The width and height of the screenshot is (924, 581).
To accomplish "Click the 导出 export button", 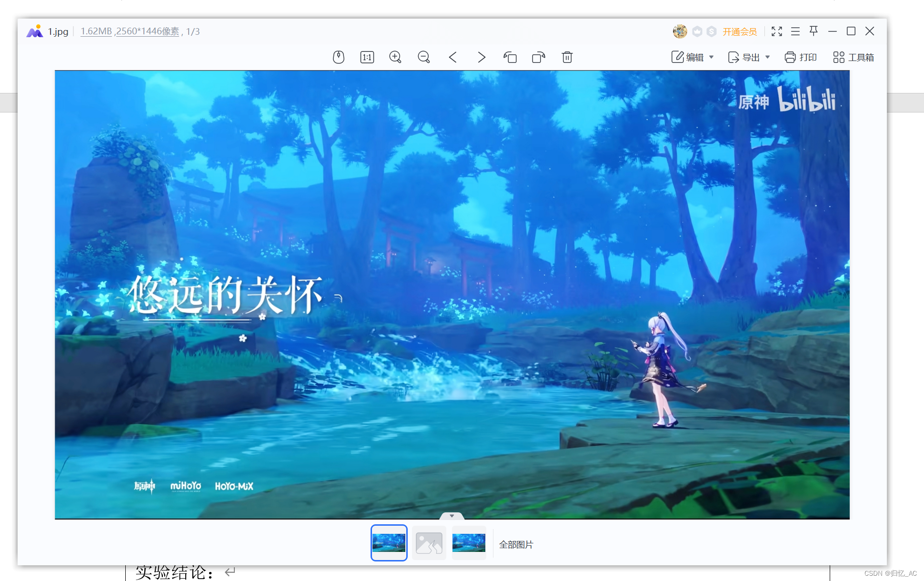I will [744, 57].
